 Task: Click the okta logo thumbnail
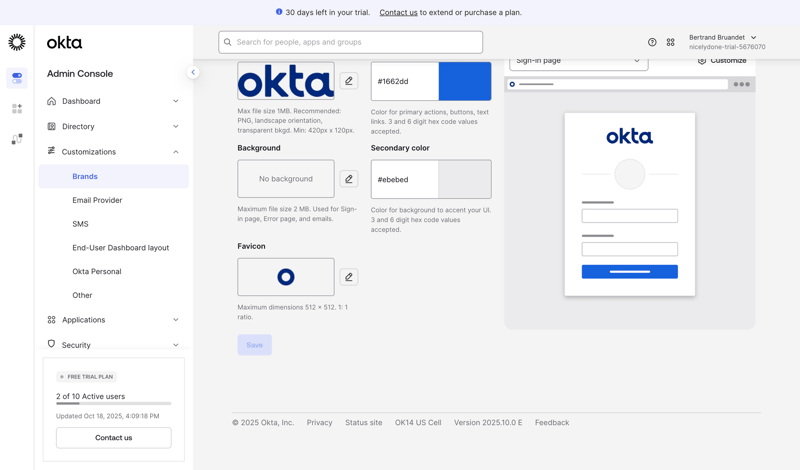coord(286,81)
